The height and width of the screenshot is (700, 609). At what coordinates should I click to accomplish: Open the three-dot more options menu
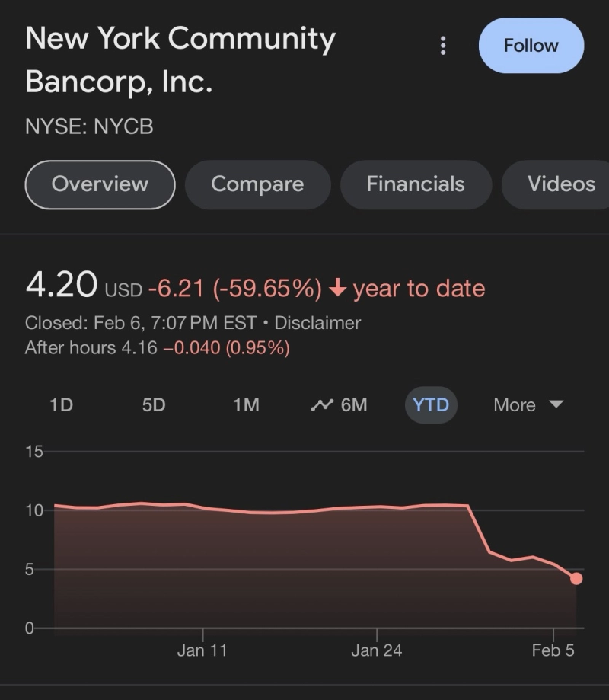[x=443, y=46]
